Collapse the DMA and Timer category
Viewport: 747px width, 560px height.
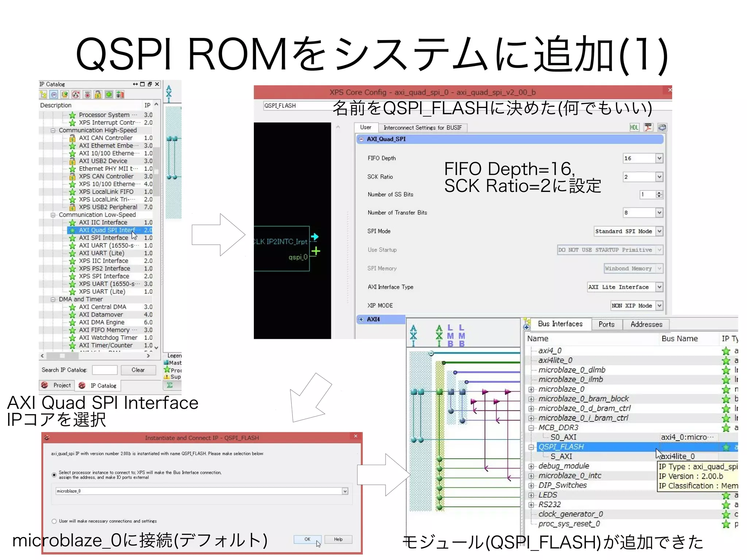click(53, 300)
